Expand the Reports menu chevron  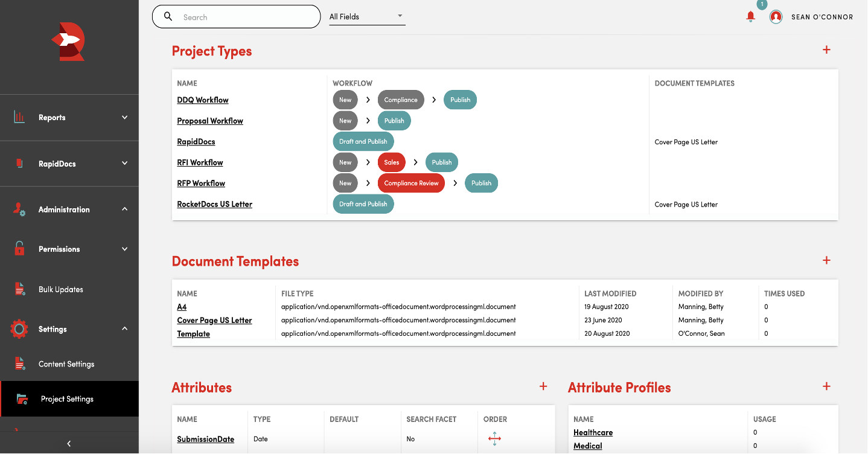(125, 117)
